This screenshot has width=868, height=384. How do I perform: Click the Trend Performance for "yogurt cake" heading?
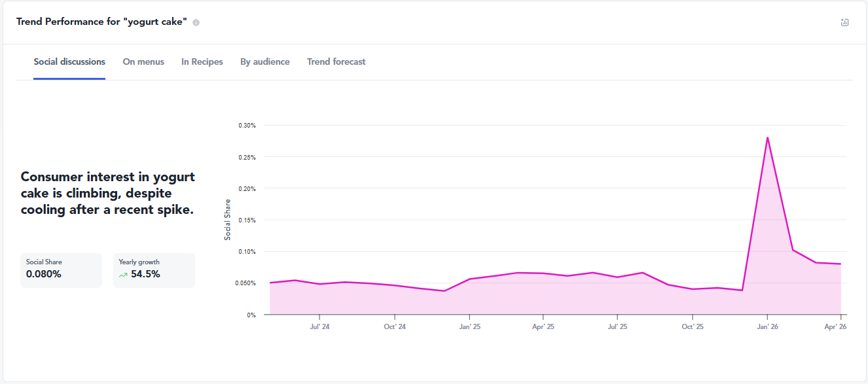tap(102, 22)
